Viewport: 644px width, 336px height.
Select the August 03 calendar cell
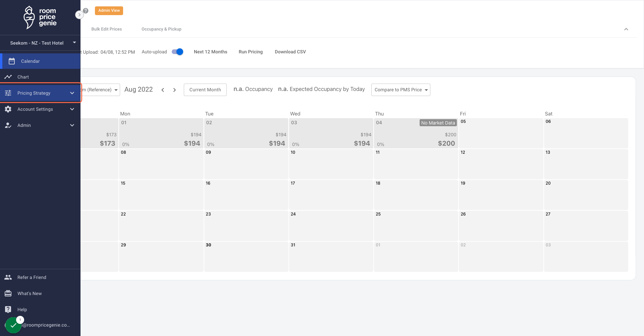331,133
